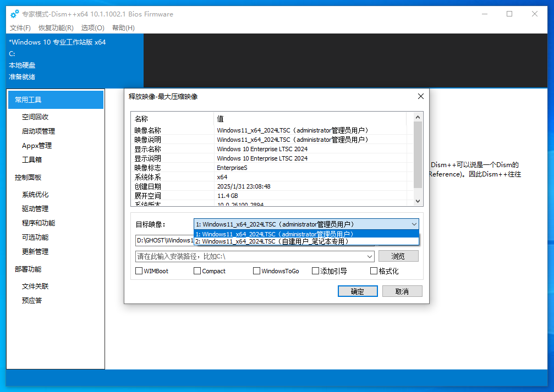Tick the Compact checkbox
The image size is (554, 392).
pyautogui.click(x=197, y=271)
